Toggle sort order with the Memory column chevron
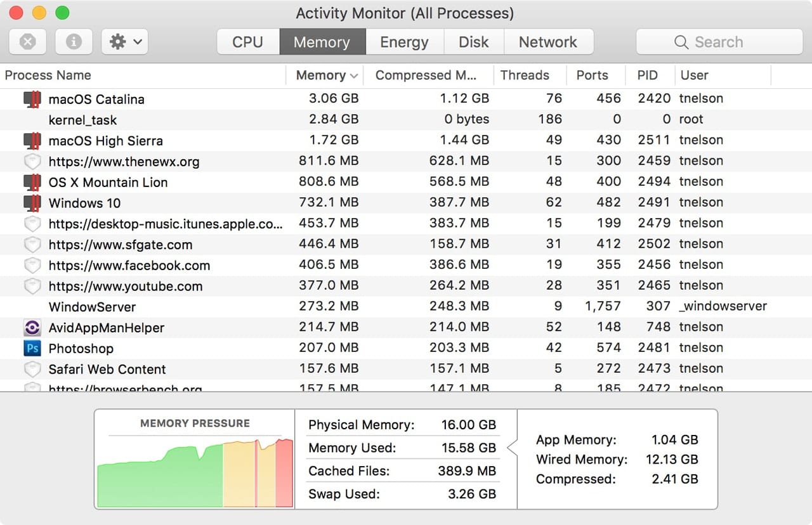The image size is (812, 525). coord(353,75)
